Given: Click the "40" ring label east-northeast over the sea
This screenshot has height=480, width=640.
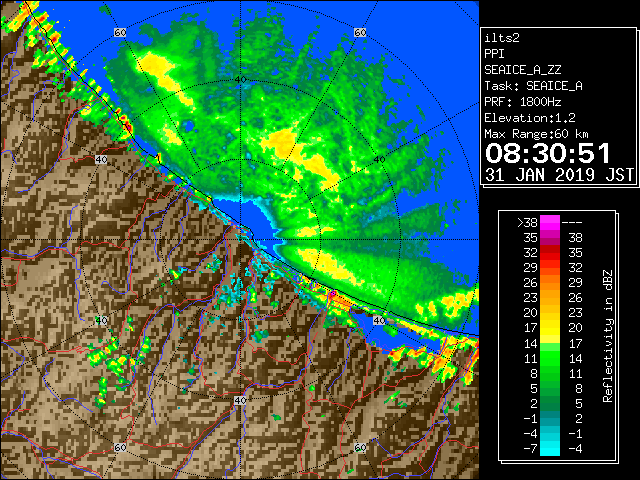Looking at the screenshot, I should [x=379, y=160].
